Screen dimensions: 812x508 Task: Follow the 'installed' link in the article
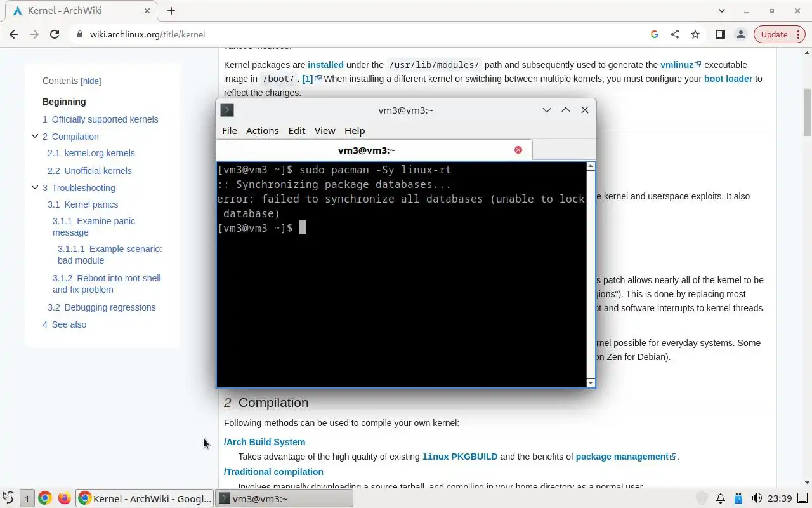pos(325,65)
